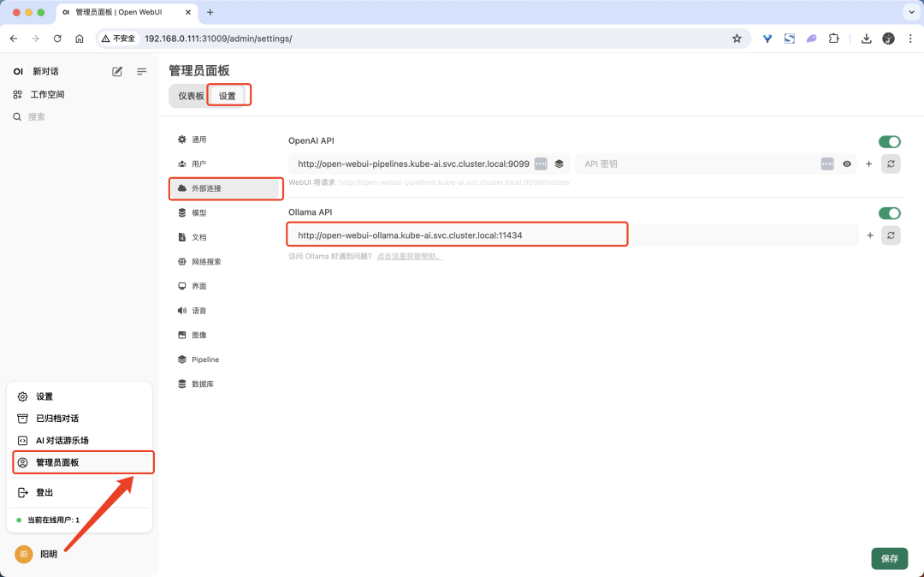Screen dimensions: 924x577
Task: Click the Open WebUI OI logo
Action: [18, 71]
